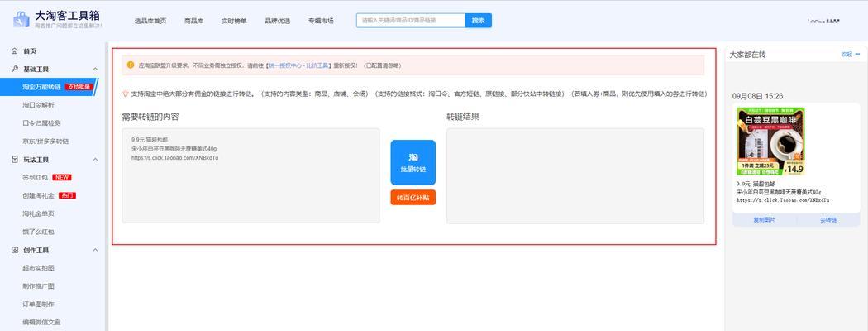Click the account name at top right

pos(823,21)
